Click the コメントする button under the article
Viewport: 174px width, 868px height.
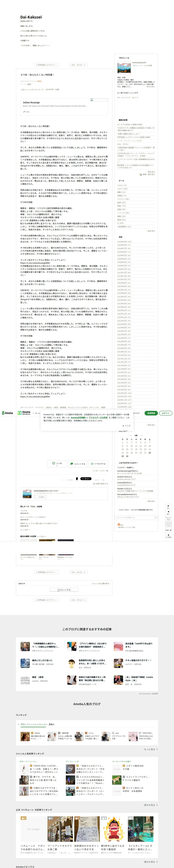point(77,464)
